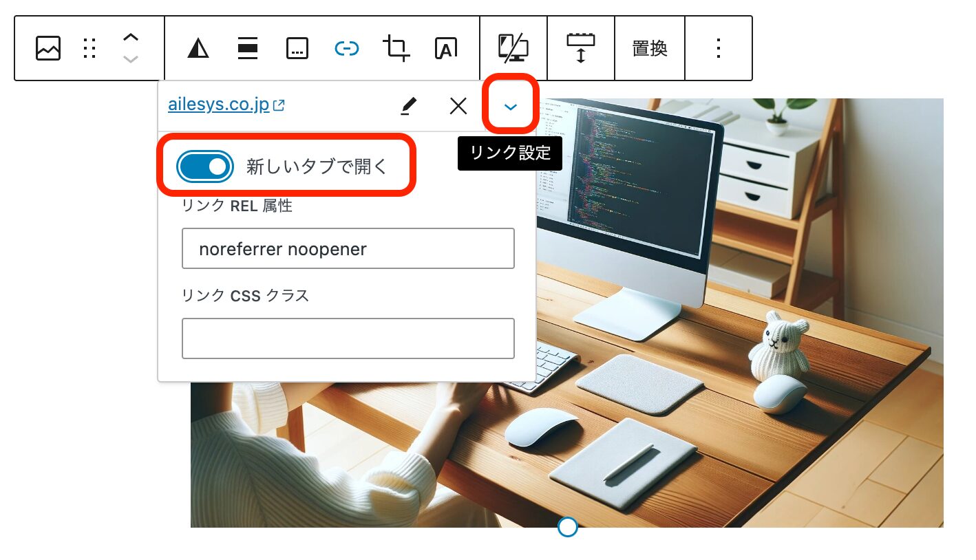Image resolution: width=976 pixels, height=560 pixels.
Task: Add text over image icon
Action: point(446,48)
